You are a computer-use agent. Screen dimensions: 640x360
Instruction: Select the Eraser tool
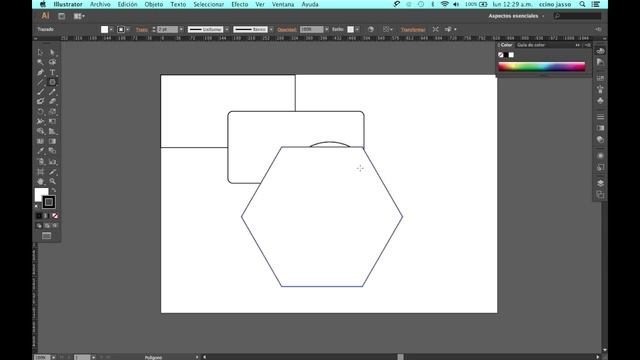(52, 102)
